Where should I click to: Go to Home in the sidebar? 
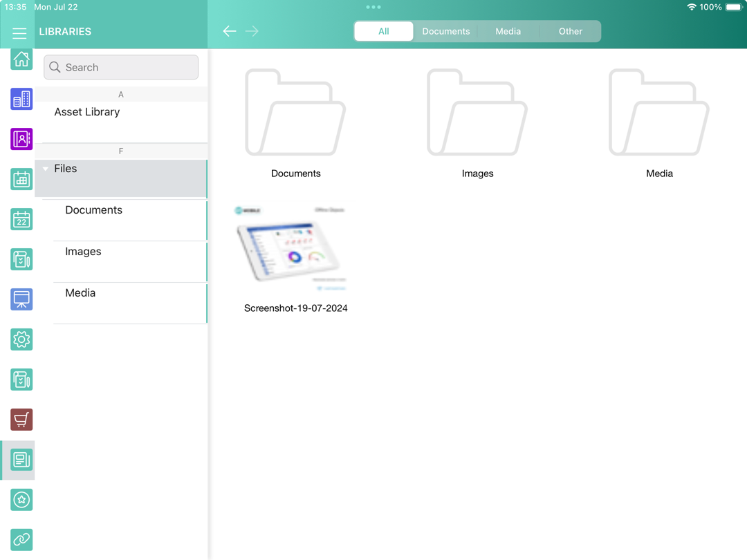tap(21, 59)
